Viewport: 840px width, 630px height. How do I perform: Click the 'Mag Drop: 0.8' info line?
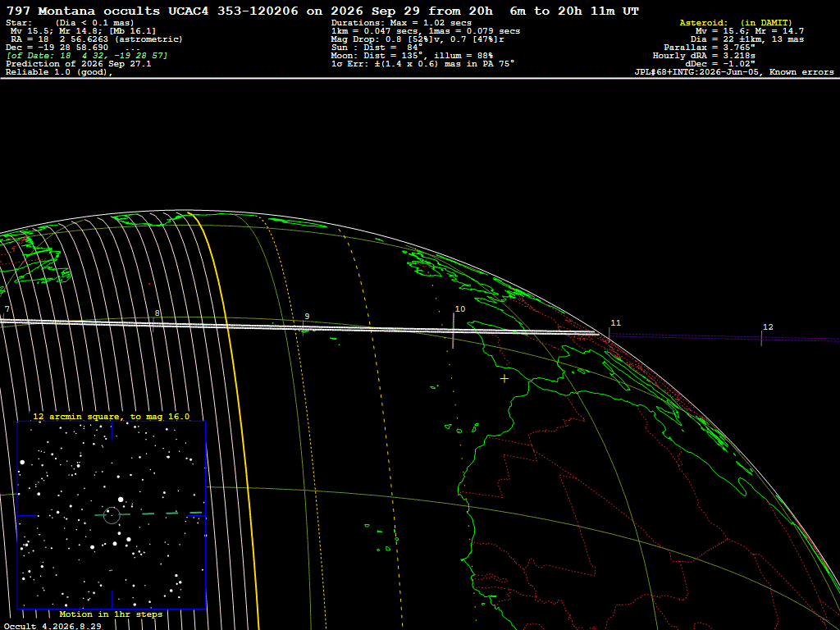coord(418,39)
